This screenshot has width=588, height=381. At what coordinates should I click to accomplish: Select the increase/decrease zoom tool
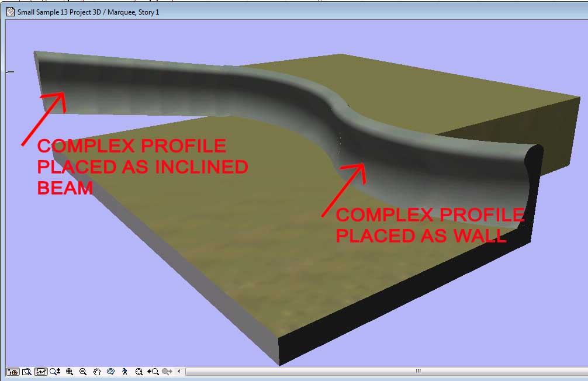point(55,372)
